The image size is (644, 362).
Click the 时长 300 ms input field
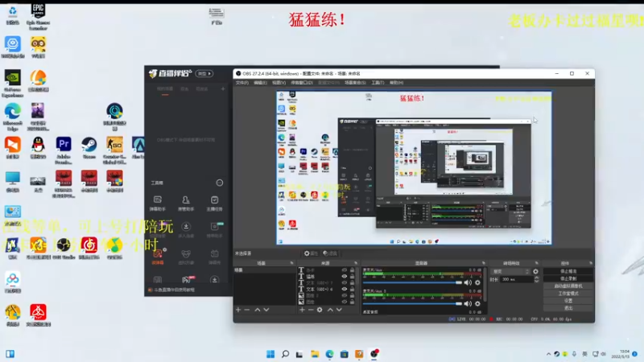[516, 279]
